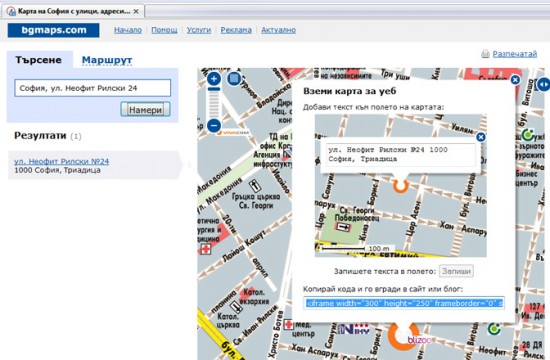Switch to the Маршрут tab
The height and width of the screenshot is (360, 550).
pyautogui.click(x=107, y=60)
